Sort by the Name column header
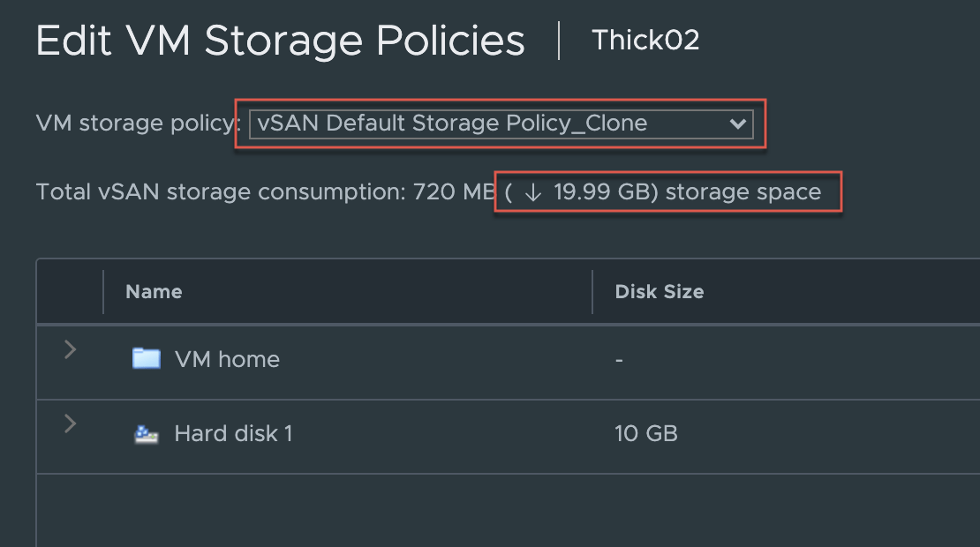The width and height of the screenshot is (980, 547). point(154,292)
